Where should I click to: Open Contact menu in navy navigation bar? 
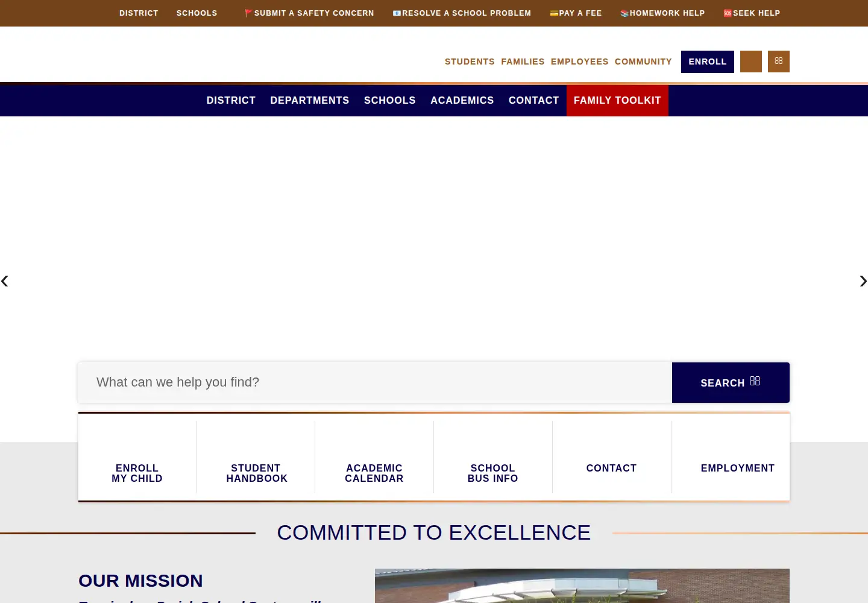click(x=534, y=101)
